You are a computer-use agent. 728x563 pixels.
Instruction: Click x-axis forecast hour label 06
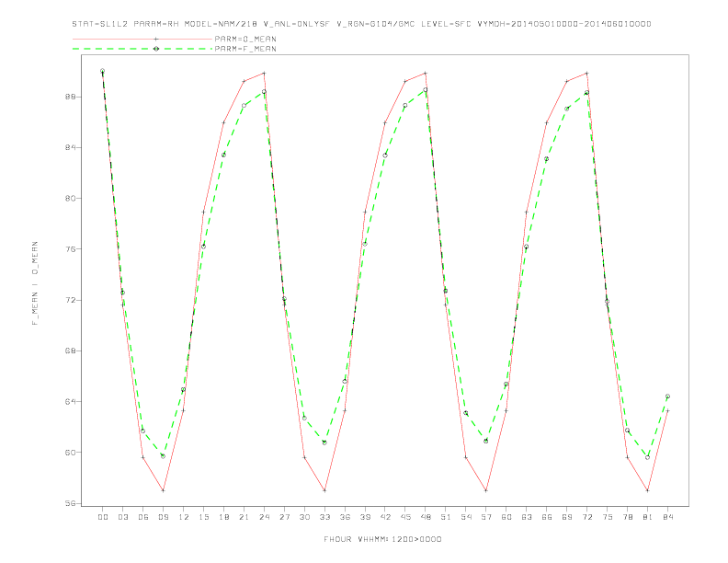[x=143, y=517]
